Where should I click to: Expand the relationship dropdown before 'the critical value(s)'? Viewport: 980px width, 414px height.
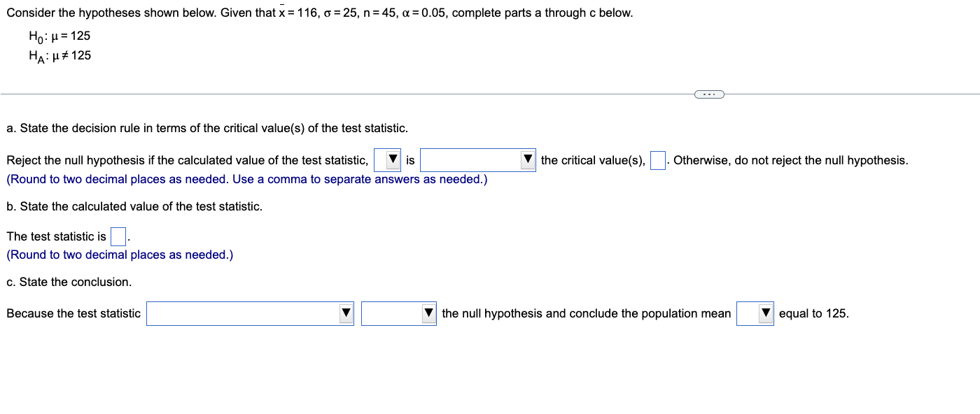tap(477, 159)
